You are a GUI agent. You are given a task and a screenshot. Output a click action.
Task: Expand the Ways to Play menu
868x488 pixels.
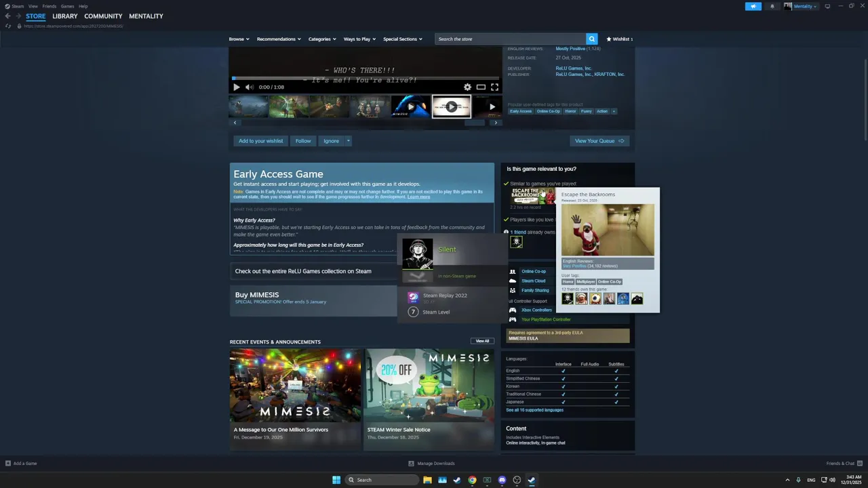359,39
